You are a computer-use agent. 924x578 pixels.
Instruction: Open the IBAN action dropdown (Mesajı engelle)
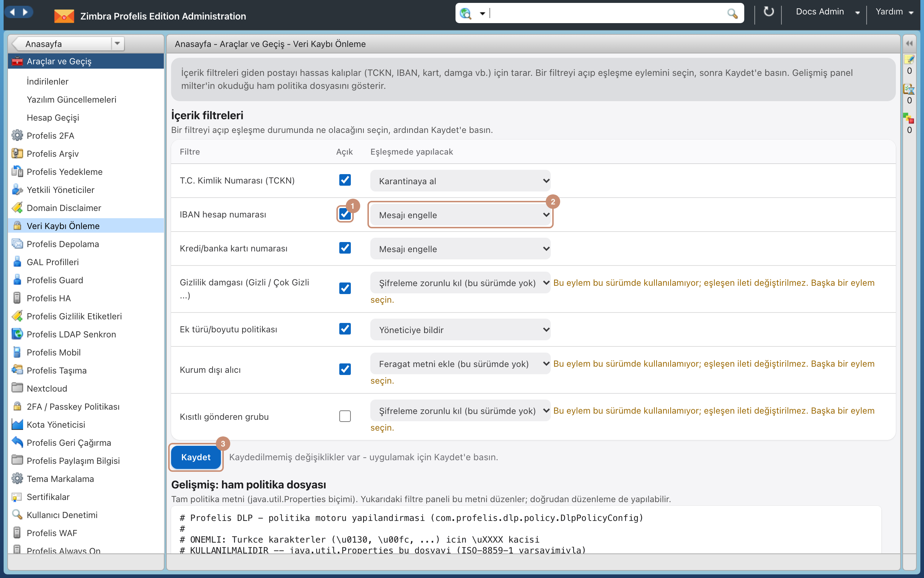coord(460,215)
